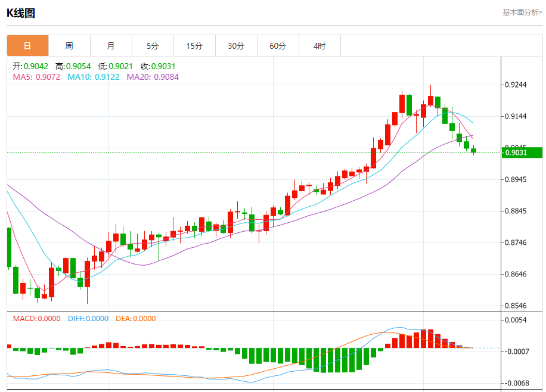Click the K线图 title heading
The height and width of the screenshot is (392, 546).
point(21,13)
